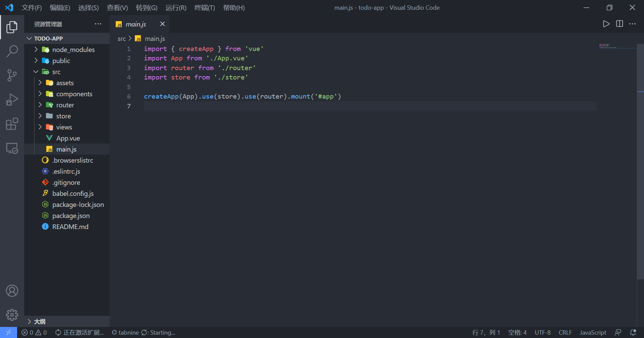Open the Explorer view in activity bar
This screenshot has height=338, width=644.
pos(12,27)
